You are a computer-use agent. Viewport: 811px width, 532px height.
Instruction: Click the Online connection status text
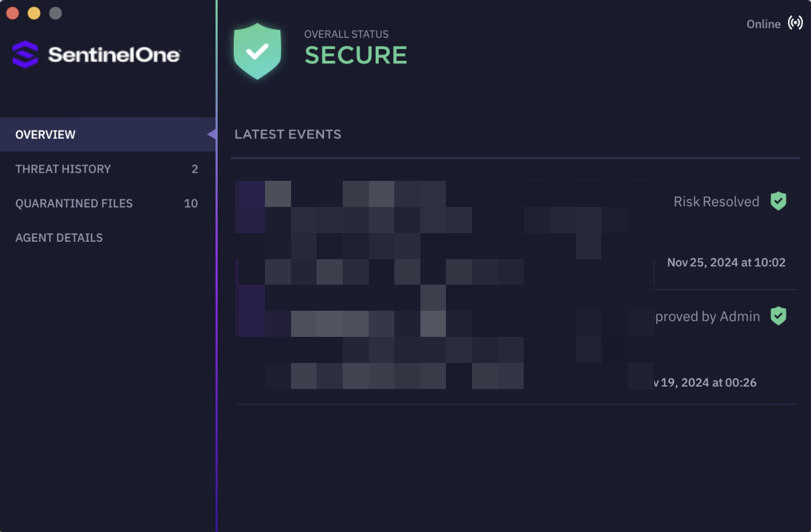click(763, 24)
